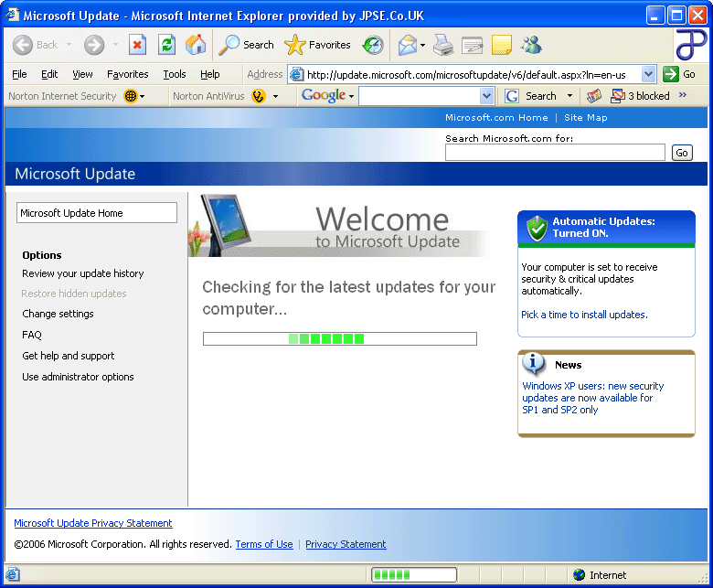Image resolution: width=713 pixels, height=588 pixels.
Task: Open browsing History icon
Action: coord(373,45)
